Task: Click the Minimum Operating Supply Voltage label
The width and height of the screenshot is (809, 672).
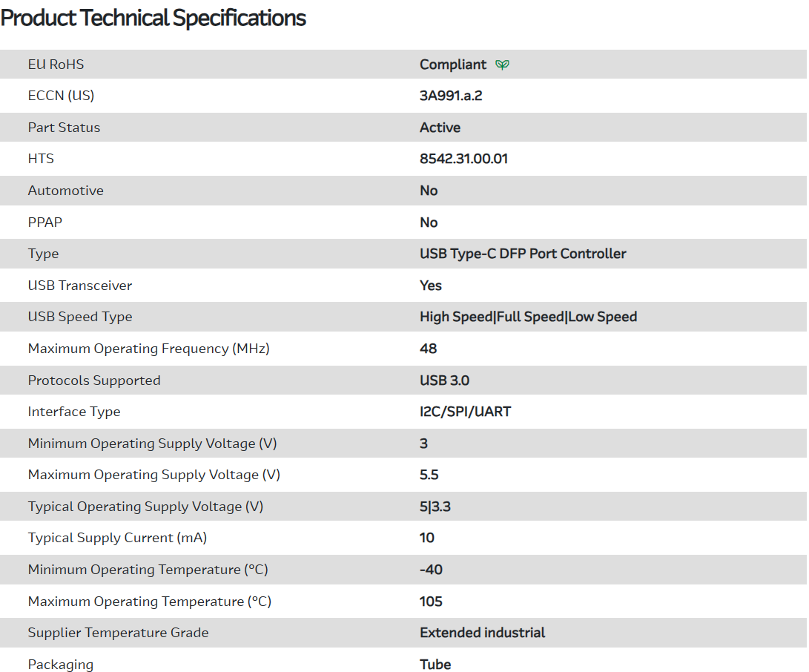Action: [152, 444]
